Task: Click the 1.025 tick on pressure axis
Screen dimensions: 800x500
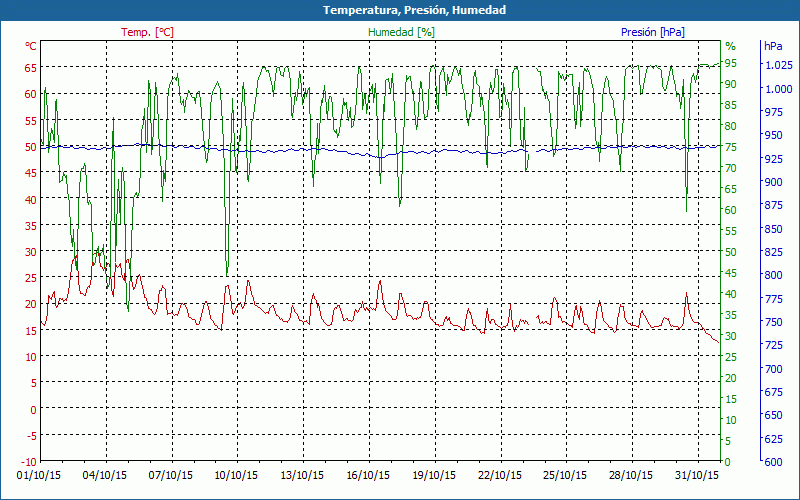Action: point(779,65)
